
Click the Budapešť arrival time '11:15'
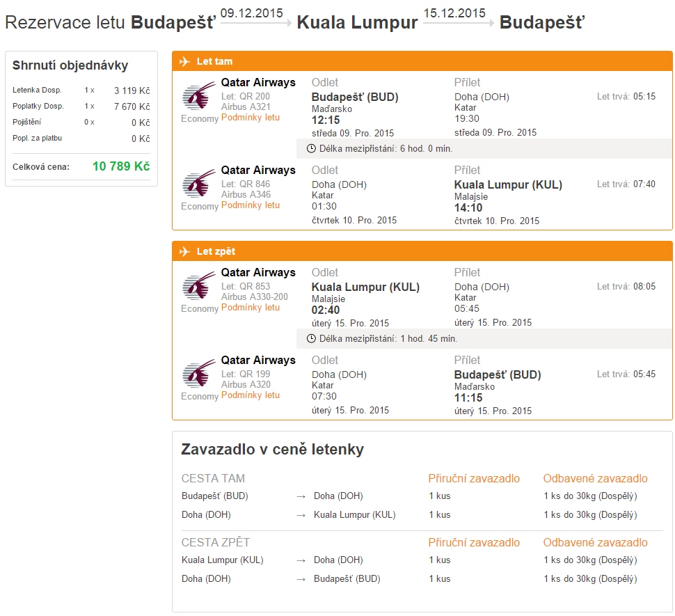468,397
